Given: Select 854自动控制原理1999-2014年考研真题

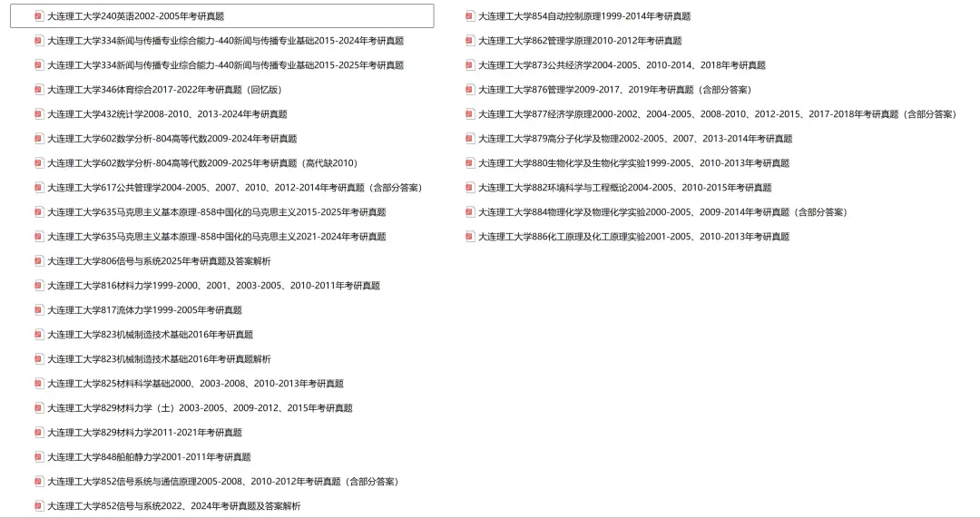Looking at the screenshot, I should [584, 16].
